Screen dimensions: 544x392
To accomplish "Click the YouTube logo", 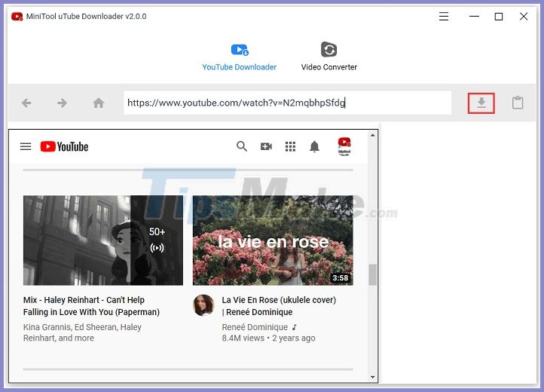I will pos(64,146).
